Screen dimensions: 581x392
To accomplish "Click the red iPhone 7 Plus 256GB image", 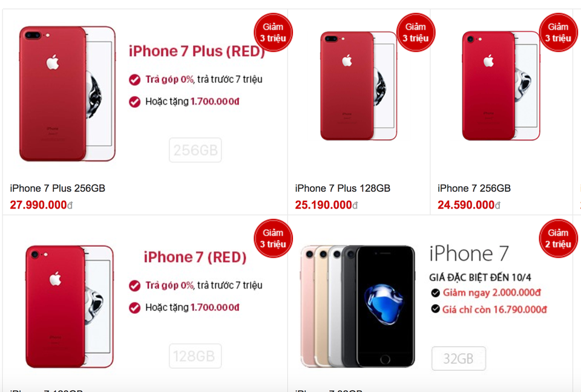I will [x=67, y=94].
